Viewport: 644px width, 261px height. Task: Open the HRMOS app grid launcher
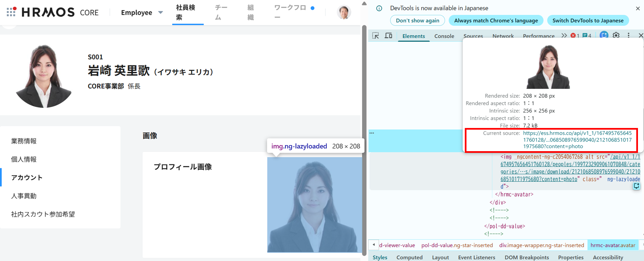coord(11,12)
